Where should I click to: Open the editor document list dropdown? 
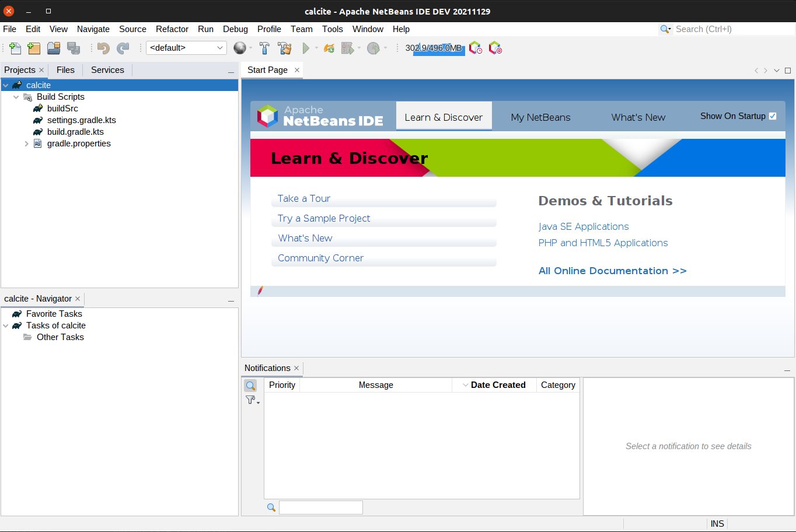click(x=777, y=71)
